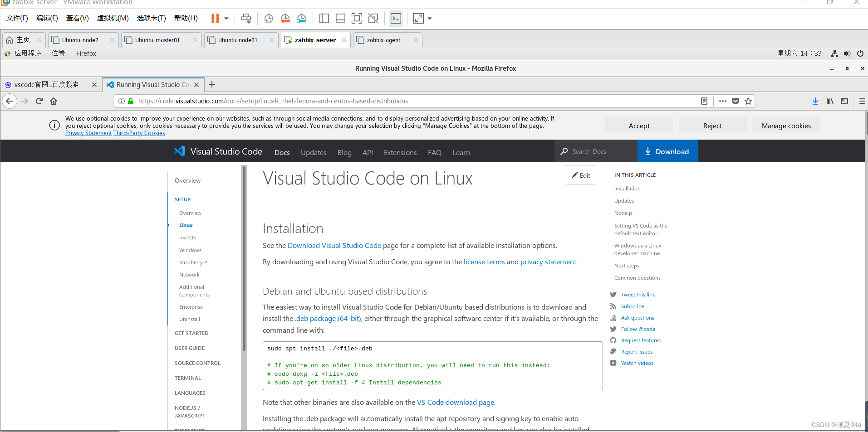
Task: Expand the TERMINAL sidebar section
Action: (188, 378)
